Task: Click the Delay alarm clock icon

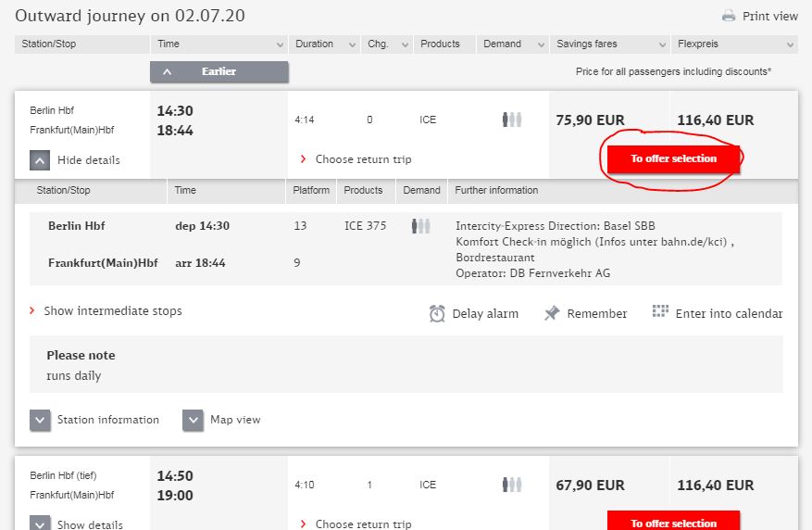Action: pos(437,313)
